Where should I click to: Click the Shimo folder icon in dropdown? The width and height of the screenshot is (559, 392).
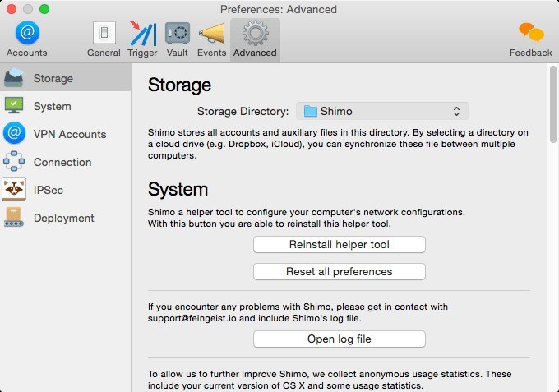[310, 111]
